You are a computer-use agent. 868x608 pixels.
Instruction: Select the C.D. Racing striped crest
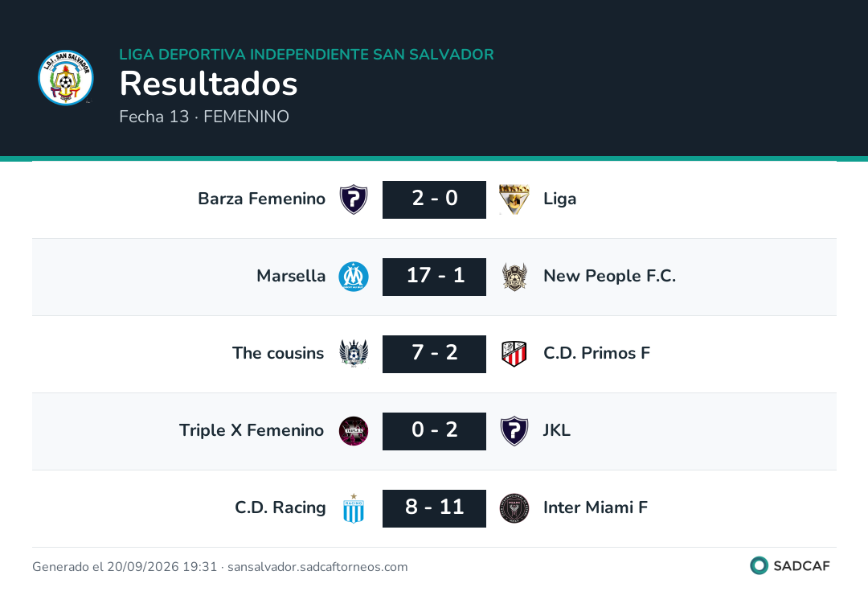[x=353, y=508]
